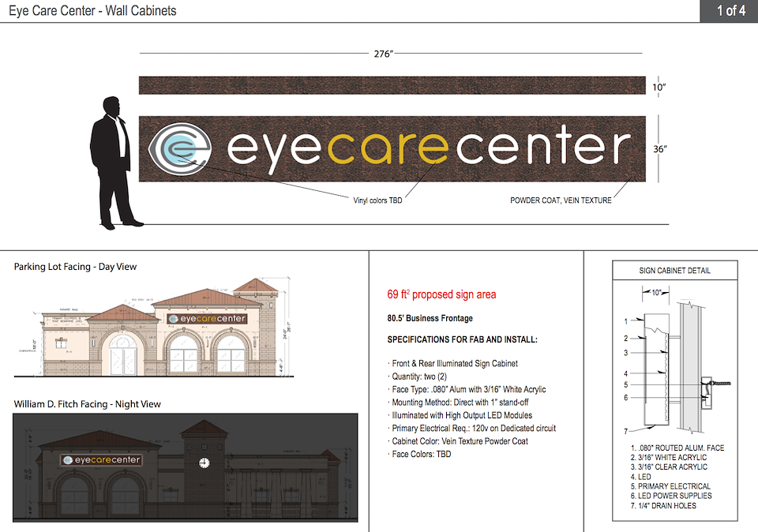758x532 pixels.
Task: Click the '69 ft² proposed sign area' red text
Action: [441, 294]
